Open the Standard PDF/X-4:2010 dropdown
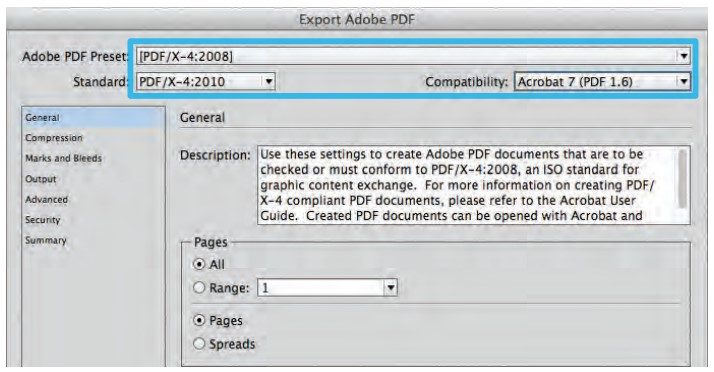Viewport: 714px width, 372px height. 205,82
